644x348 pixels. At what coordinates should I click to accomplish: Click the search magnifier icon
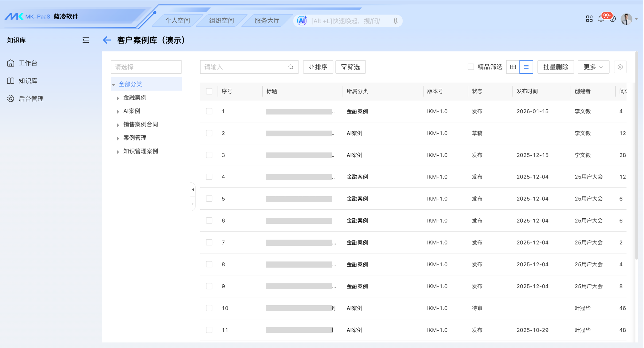pyautogui.click(x=291, y=67)
